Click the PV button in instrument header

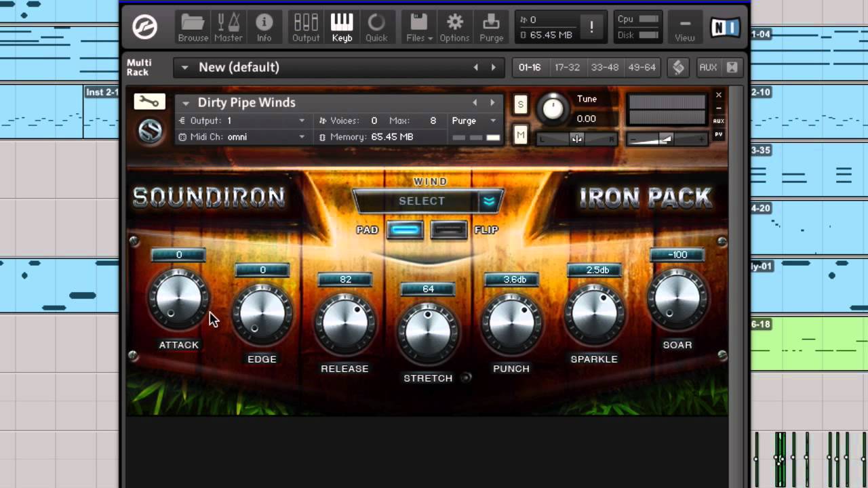[719, 135]
